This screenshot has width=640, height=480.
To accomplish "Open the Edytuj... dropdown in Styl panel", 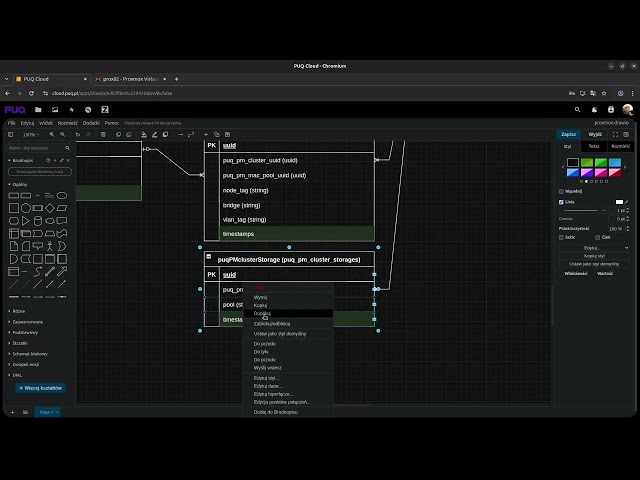I will click(x=594, y=248).
